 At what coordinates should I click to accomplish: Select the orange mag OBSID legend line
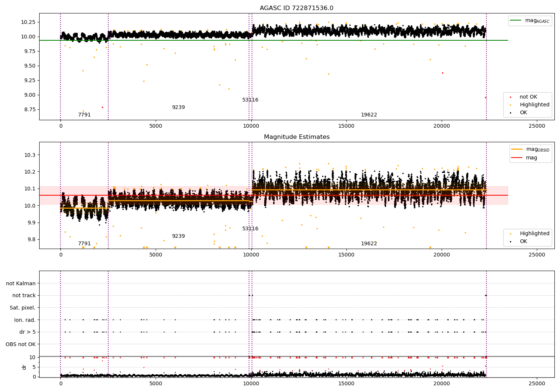[x=517, y=149]
